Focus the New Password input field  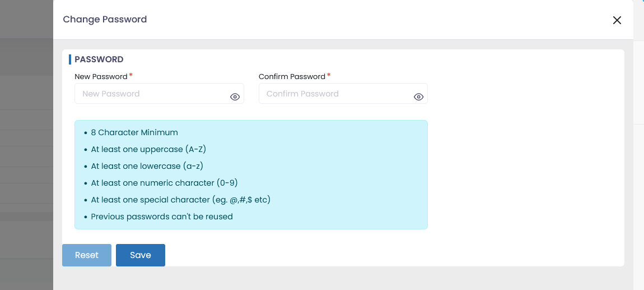(151, 94)
